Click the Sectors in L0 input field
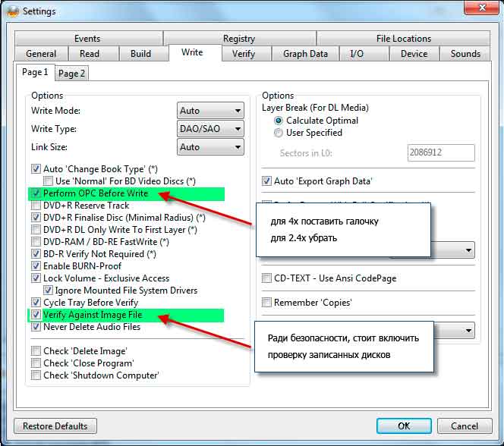This screenshot has height=446, width=504. [x=441, y=153]
